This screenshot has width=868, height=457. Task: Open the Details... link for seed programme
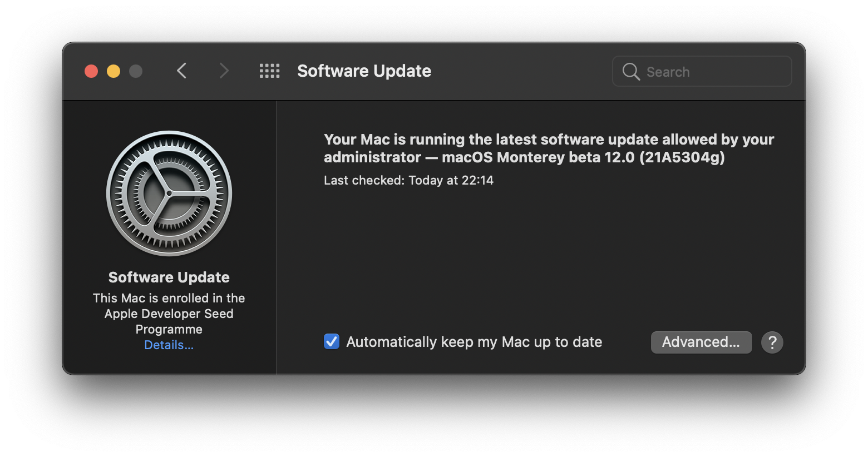click(169, 345)
